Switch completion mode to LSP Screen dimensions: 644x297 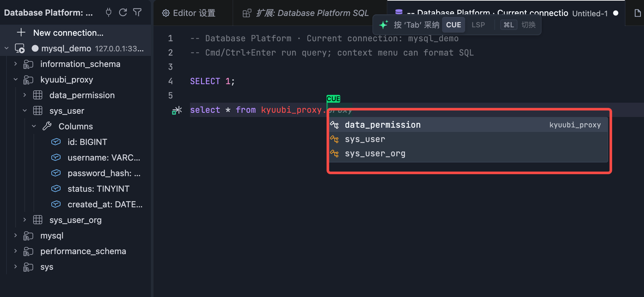tap(478, 25)
